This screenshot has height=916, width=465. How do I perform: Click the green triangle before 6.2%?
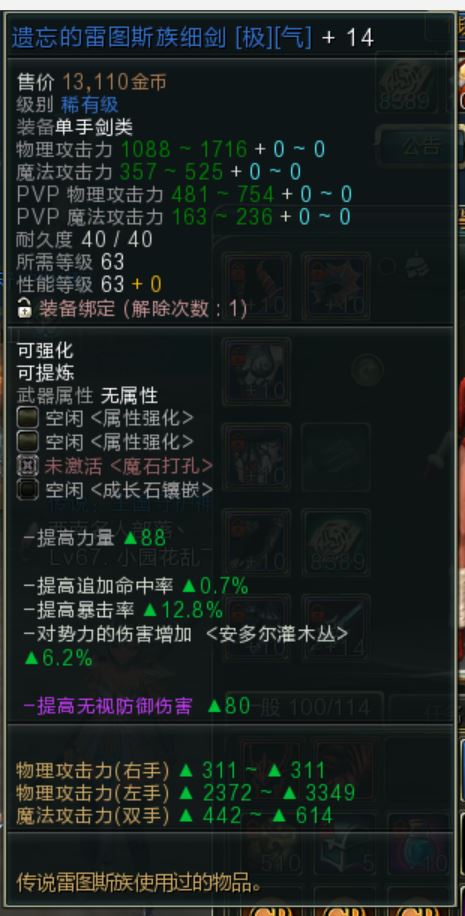[31, 658]
